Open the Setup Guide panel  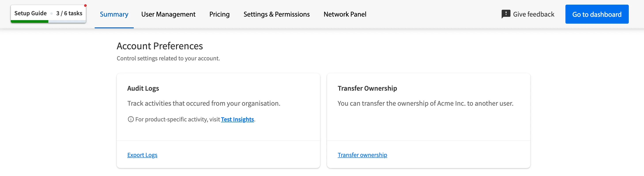[x=30, y=13]
